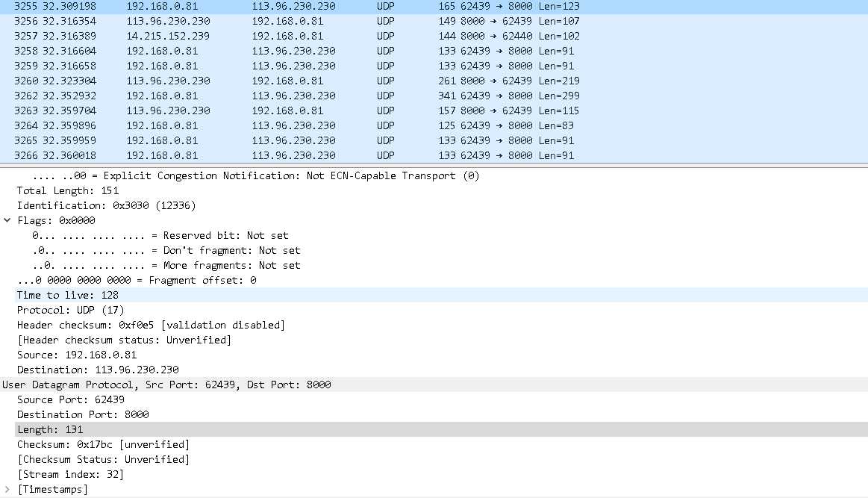The image size is (868, 498).
Task: Click source 192.168.0.81 of packet 3262
Action: point(162,96)
